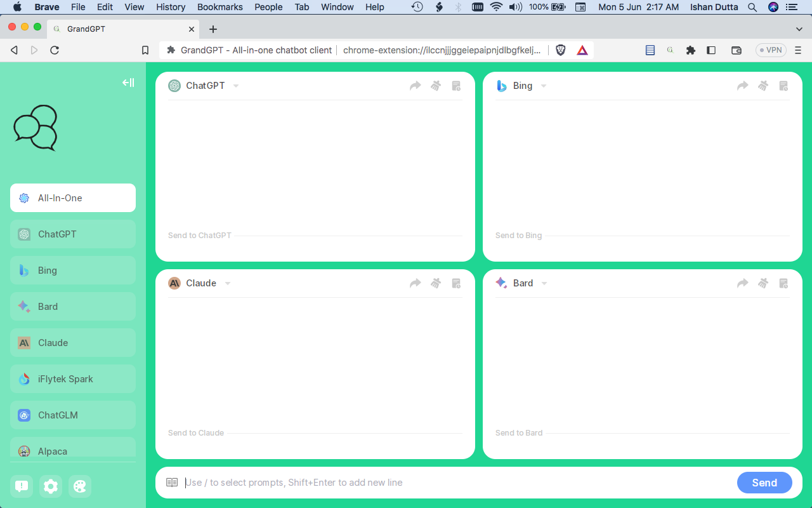812x508 pixels.
Task: Go back with the browser back arrow
Action: pos(14,50)
